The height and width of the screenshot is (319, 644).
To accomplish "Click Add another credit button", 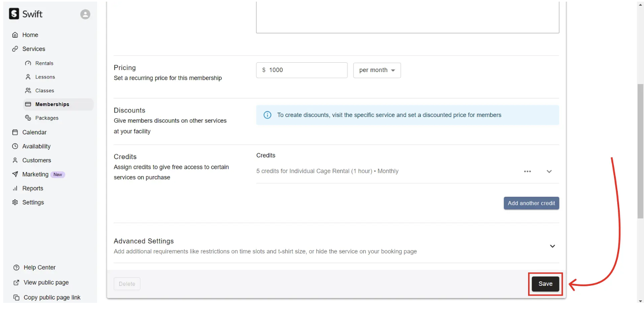I will (x=531, y=203).
